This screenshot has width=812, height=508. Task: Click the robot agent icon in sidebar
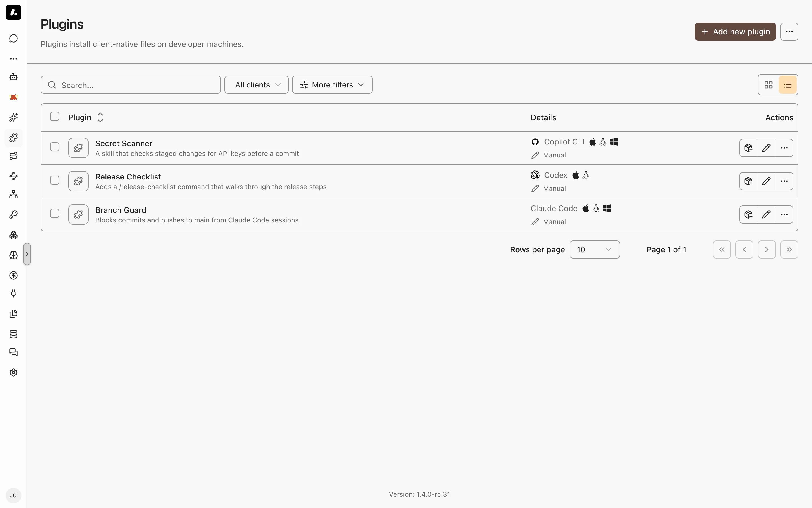tap(14, 77)
